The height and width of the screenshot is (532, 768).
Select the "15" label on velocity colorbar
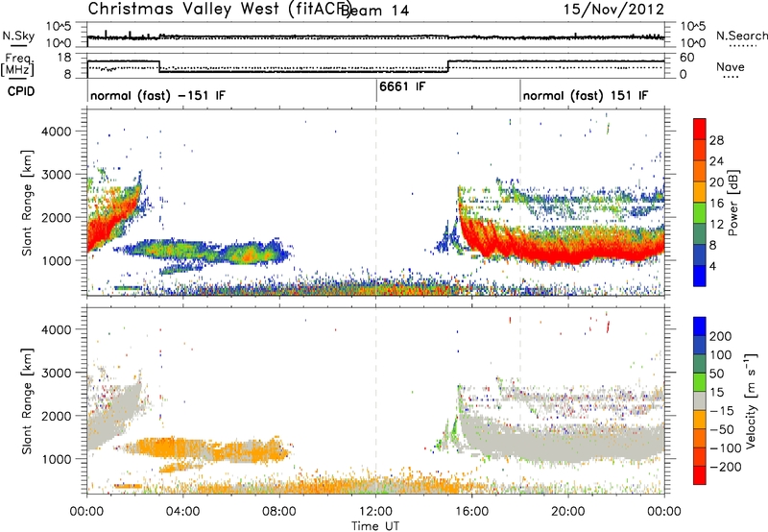[x=717, y=393]
